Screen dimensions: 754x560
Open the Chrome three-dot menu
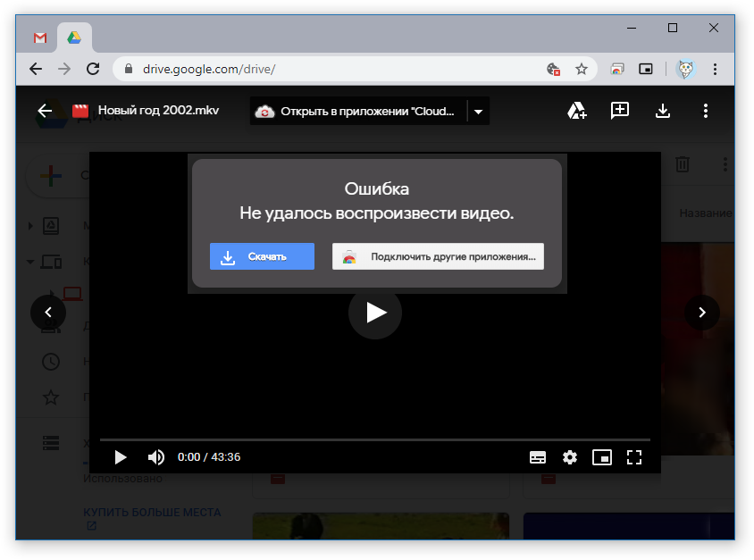(714, 69)
